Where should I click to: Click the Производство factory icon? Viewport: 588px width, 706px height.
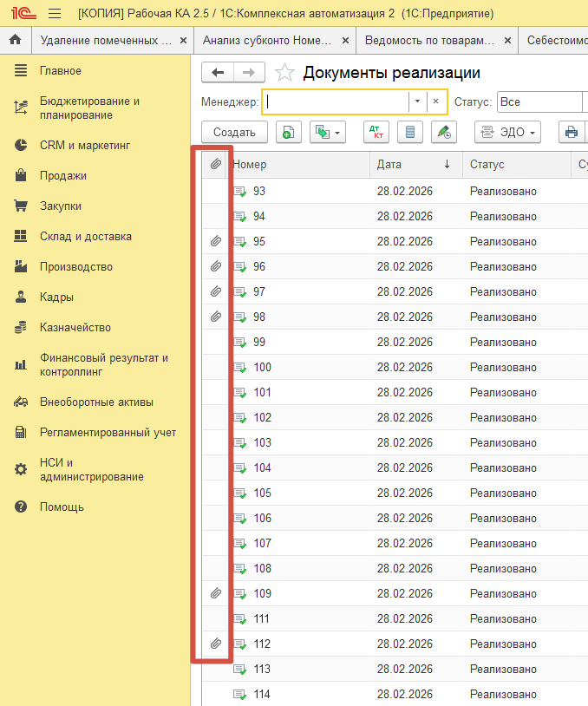point(21,266)
